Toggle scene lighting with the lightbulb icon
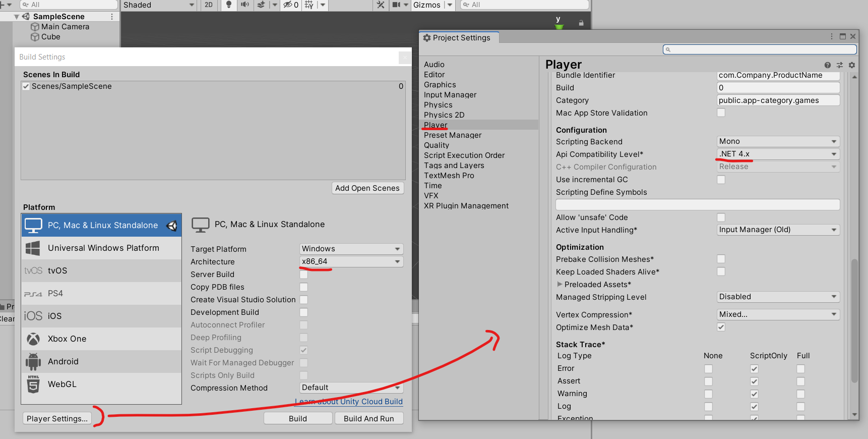This screenshot has height=439, width=868. pyautogui.click(x=229, y=5)
